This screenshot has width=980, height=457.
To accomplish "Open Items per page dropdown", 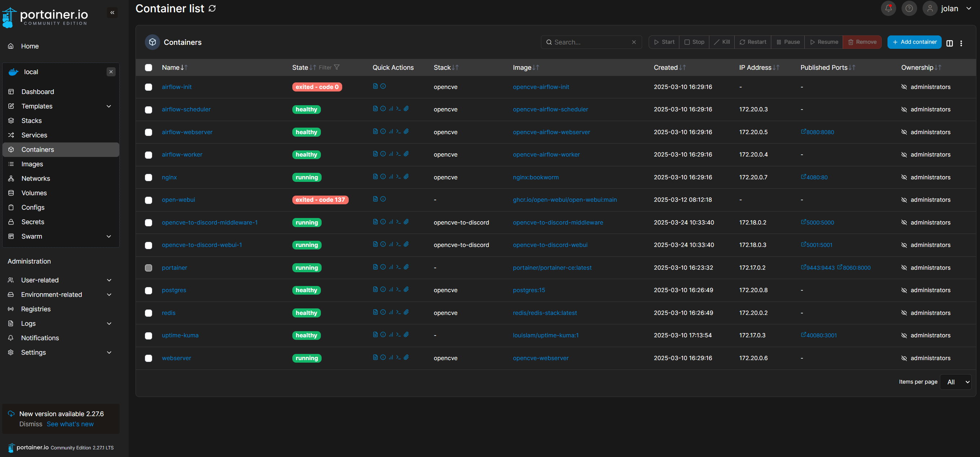I will (956, 382).
